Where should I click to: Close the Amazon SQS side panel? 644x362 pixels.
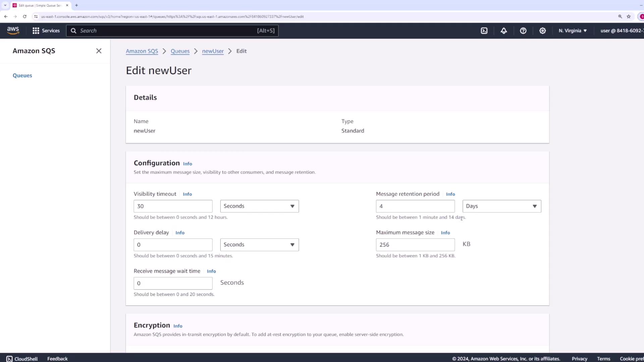pos(99,51)
